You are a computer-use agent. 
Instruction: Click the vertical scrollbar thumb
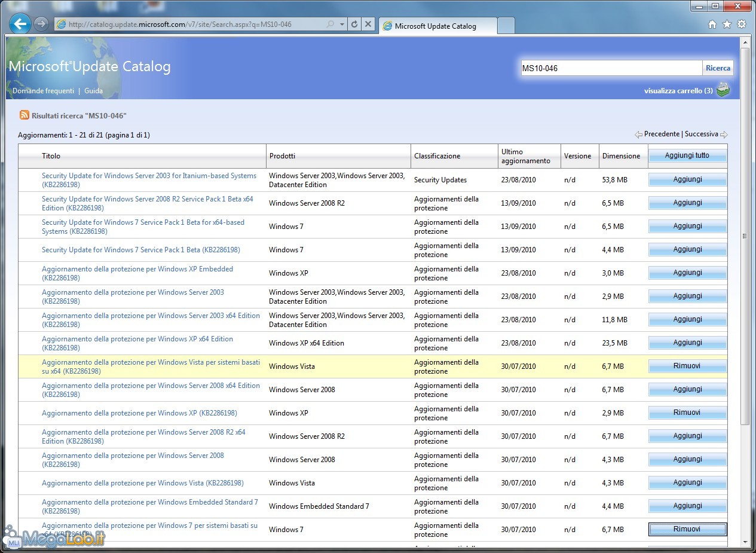coord(745,236)
